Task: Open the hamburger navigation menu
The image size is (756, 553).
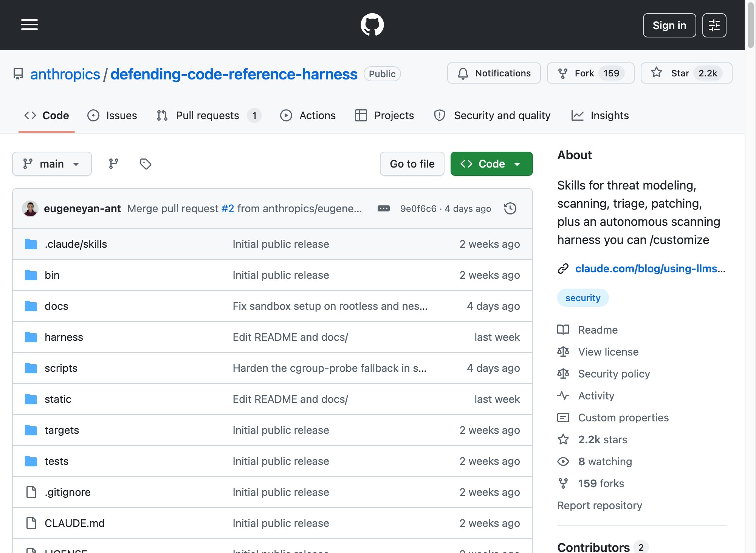Action: coord(29,25)
